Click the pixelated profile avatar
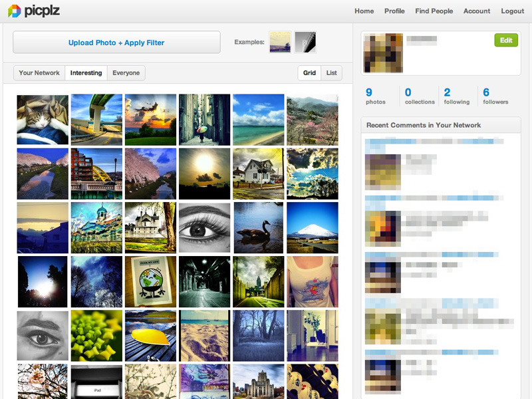The image size is (532, 399). pos(383,53)
